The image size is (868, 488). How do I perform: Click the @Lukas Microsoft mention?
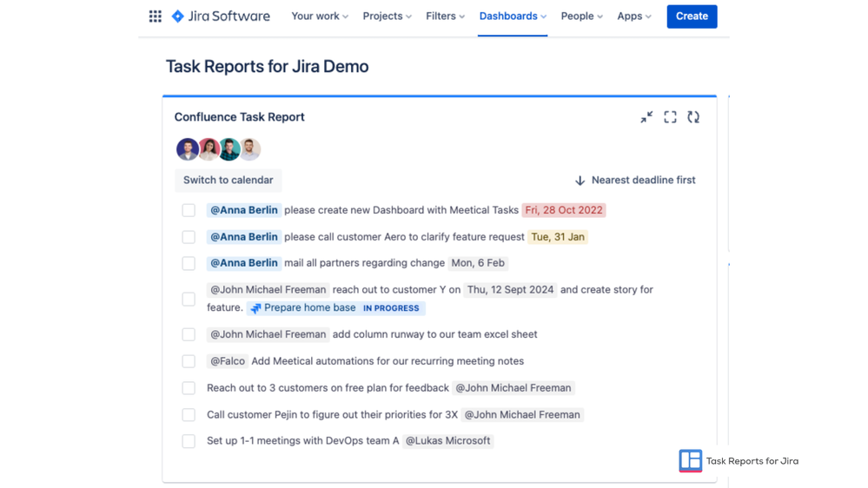447,441
